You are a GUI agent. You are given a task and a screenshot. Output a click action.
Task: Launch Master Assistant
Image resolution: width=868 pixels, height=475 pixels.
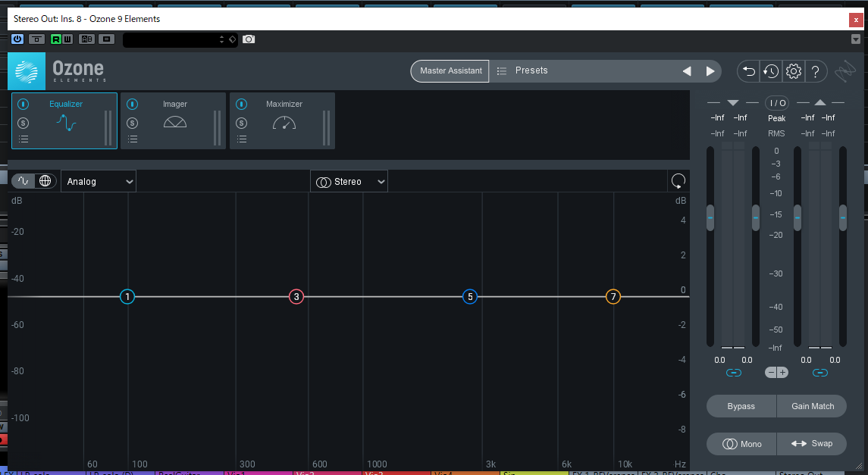point(450,70)
